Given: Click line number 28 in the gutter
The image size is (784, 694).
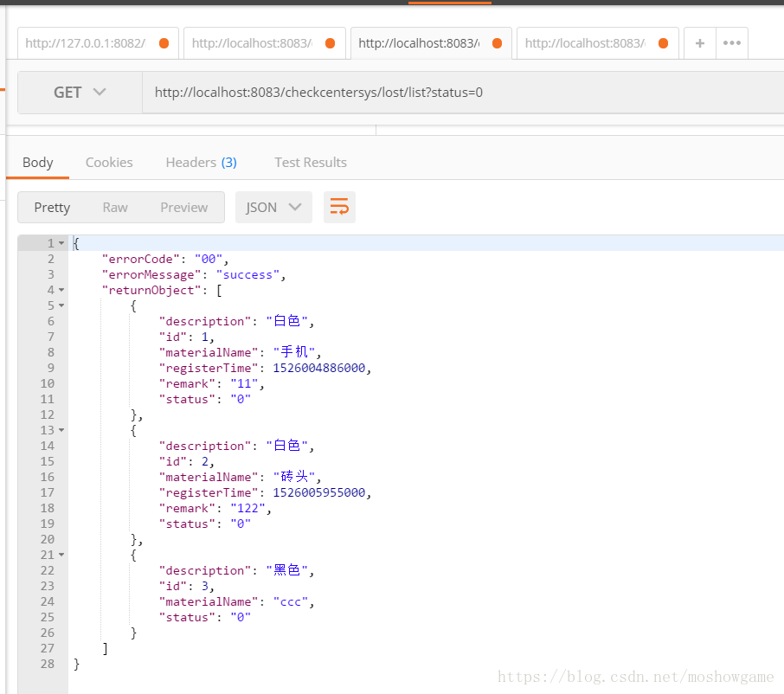Looking at the screenshot, I should pos(48,664).
